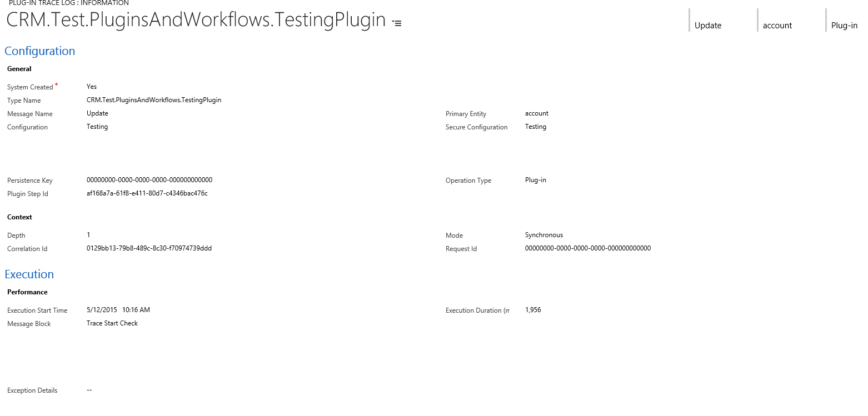This screenshot has height=416, width=868.
Task: Click the Correlation Id field value
Action: (148, 248)
